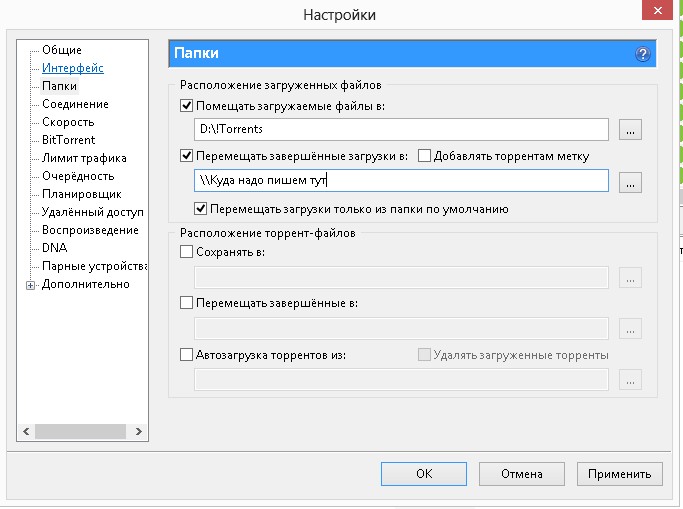Disable 'Перемещать завершённые загрузки в' checkbox
The height and width of the screenshot is (509, 683).
(x=186, y=156)
